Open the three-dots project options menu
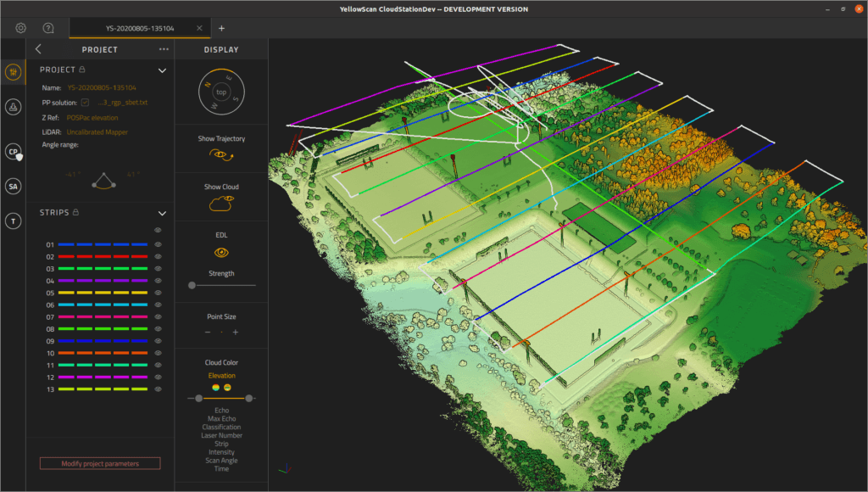868x492 pixels. point(164,48)
